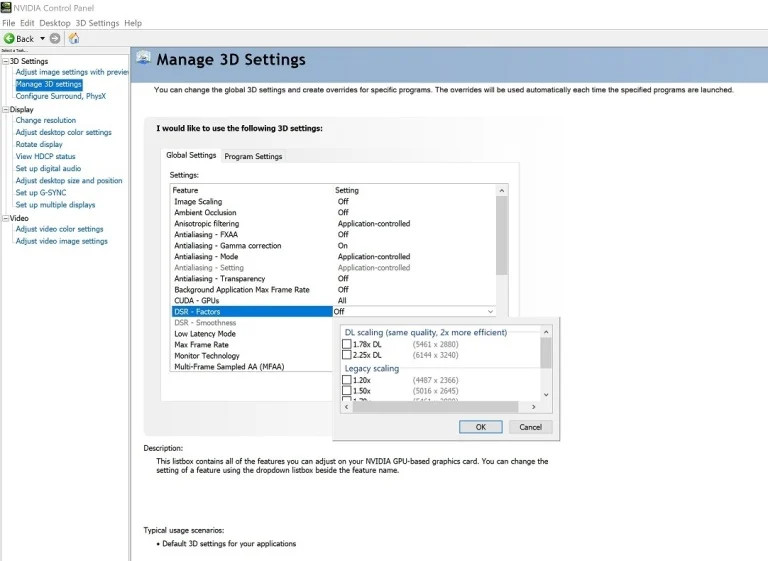
Task: Cancel the DSR factors popup
Action: [530, 426]
